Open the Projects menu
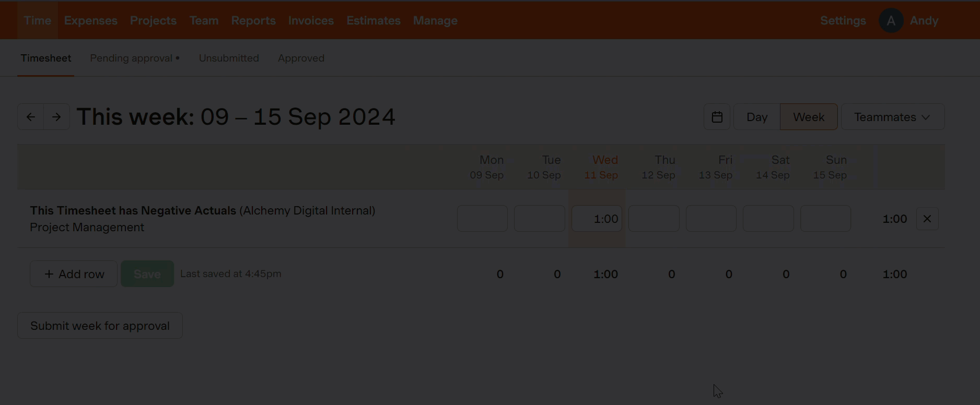Image resolution: width=980 pixels, height=405 pixels. point(153,20)
